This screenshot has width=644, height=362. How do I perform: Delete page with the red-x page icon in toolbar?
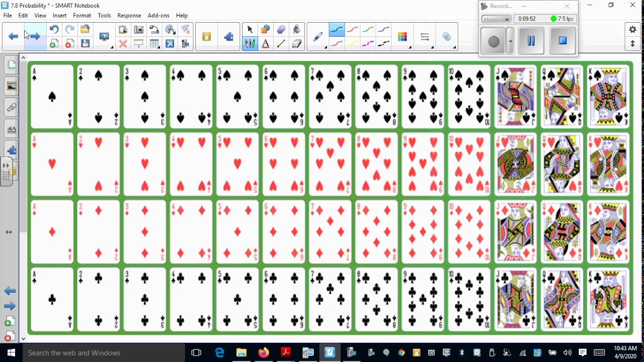(69, 44)
